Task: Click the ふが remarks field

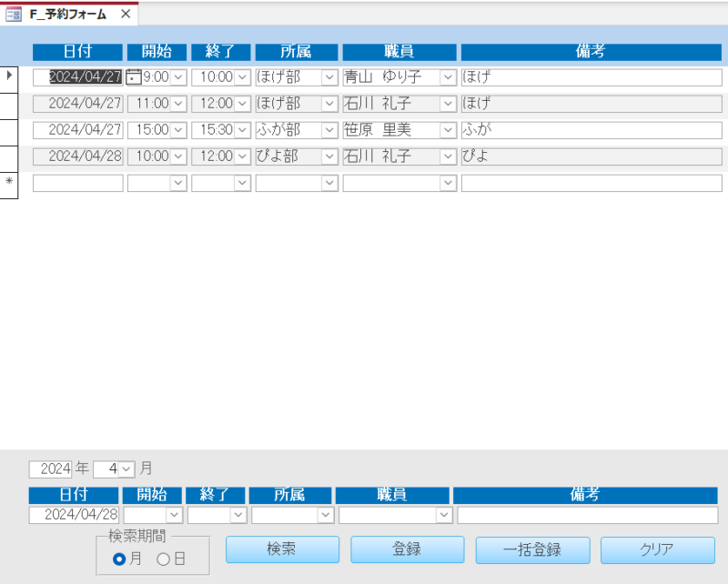Action: point(591,130)
